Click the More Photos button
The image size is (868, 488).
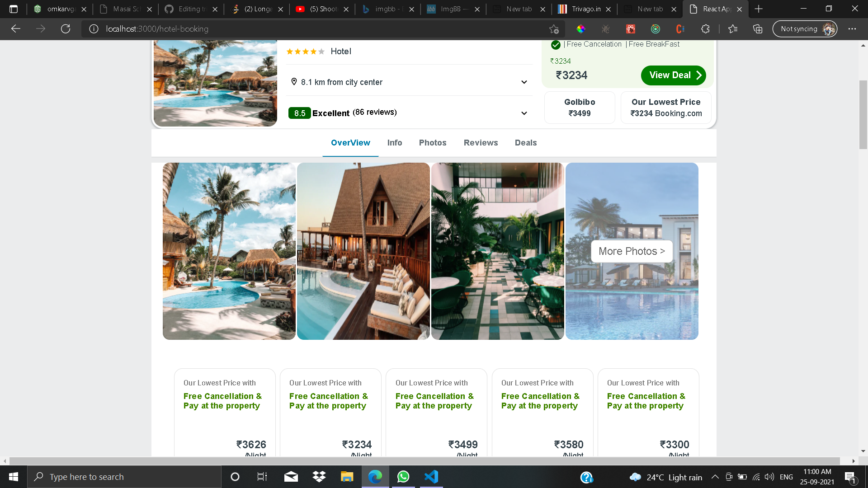click(631, 251)
